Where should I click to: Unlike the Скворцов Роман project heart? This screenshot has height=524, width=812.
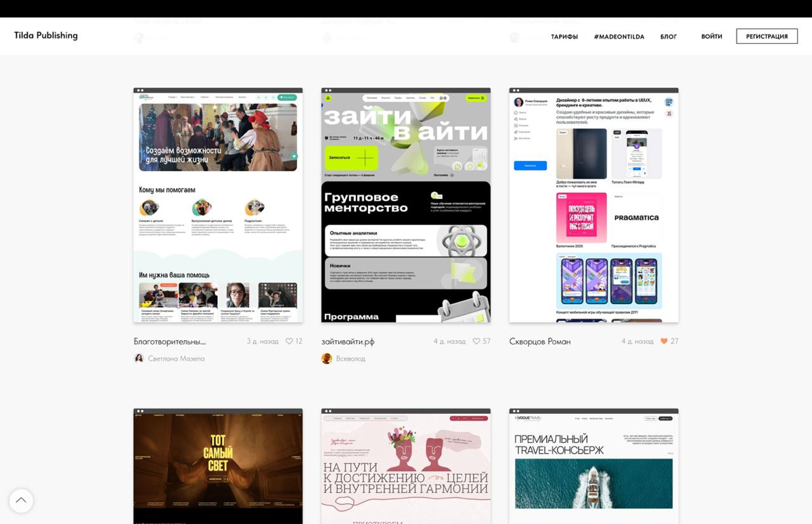[664, 341]
